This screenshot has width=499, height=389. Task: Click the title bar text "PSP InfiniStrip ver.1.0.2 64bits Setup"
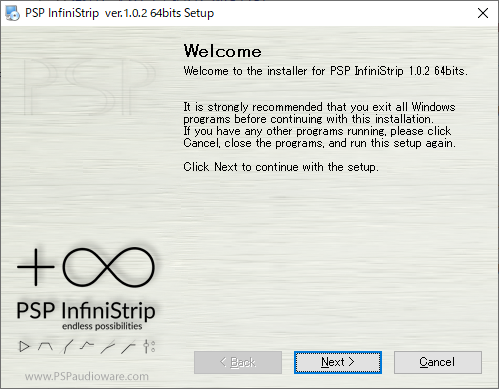120,13
